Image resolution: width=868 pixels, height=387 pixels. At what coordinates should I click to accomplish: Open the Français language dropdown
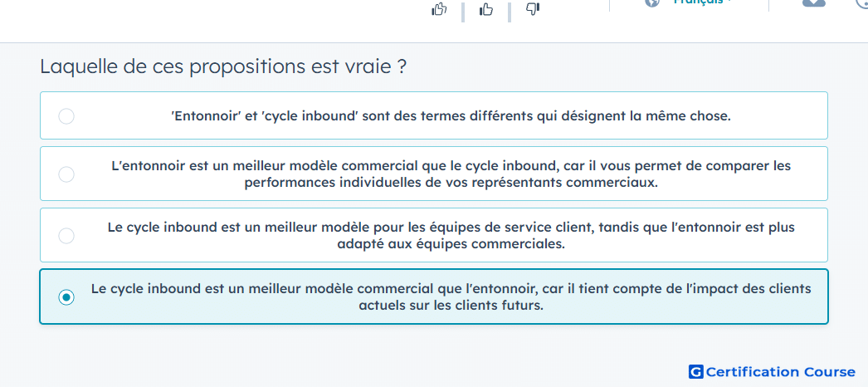[x=699, y=2]
